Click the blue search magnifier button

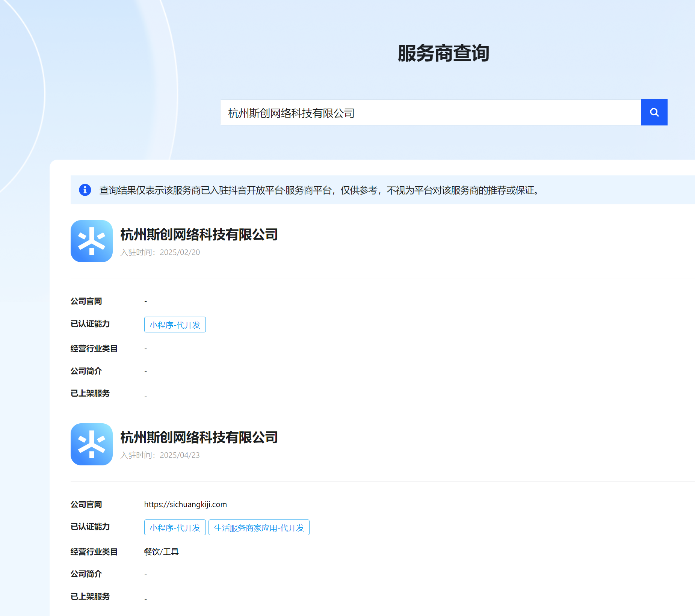pyautogui.click(x=654, y=112)
